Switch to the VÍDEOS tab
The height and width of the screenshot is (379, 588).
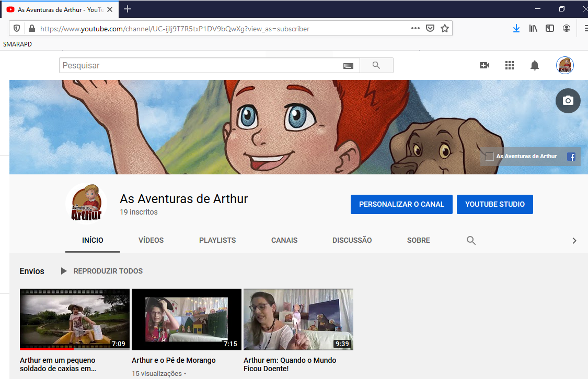151,241
